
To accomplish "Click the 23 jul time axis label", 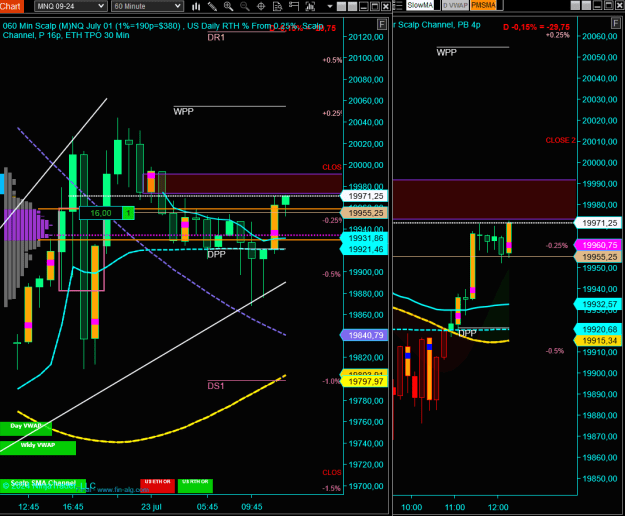I will 151,507.
